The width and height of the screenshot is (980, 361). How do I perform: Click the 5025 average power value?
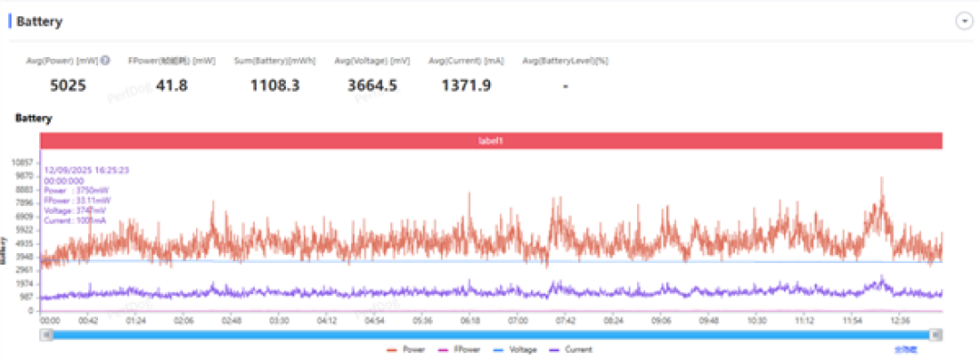pyautogui.click(x=67, y=85)
